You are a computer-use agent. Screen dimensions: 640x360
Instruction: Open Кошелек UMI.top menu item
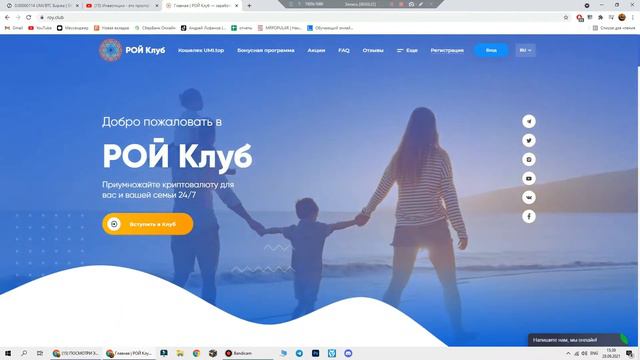click(201, 50)
